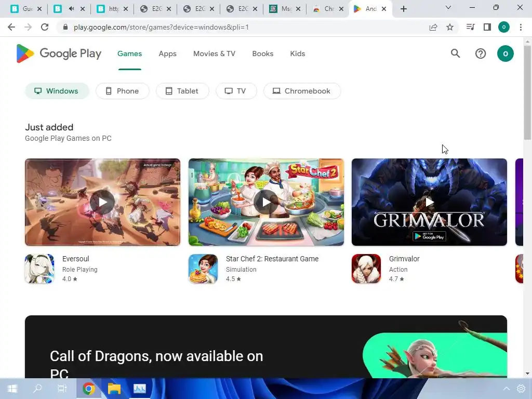Play the Star Chef 2 trailer video
The height and width of the screenshot is (399, 532).
pyautogui.click(x=266, y=202)
